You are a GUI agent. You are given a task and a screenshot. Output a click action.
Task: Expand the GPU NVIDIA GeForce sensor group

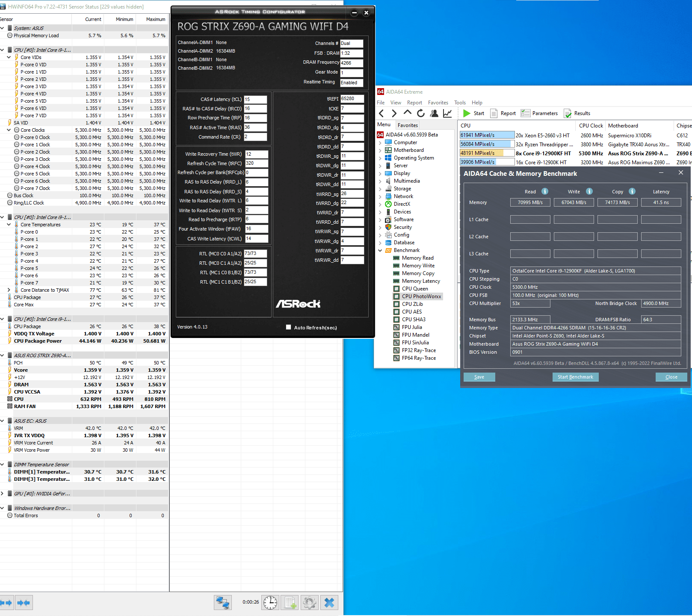2,494
